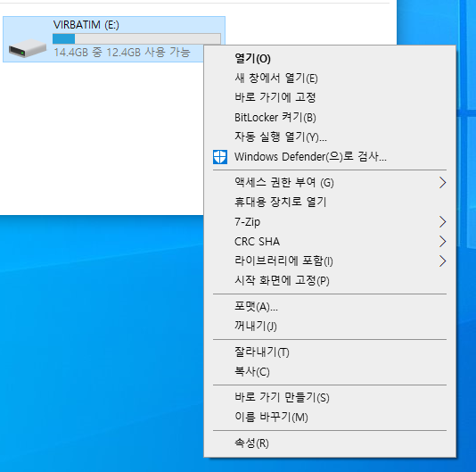The image size is (476, 472).
Task: Click the VIRBATIM (E:) drive label
Action: click(x=86, y=25)
